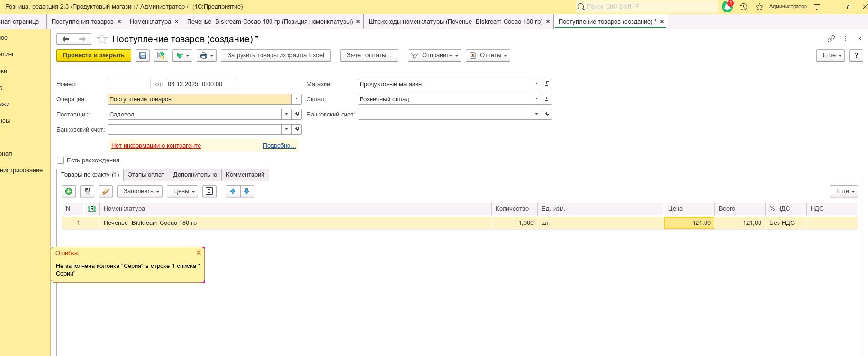Enable the 'Есть расхождения' checkbox
Viewport: 868px width, 356px height.
(x=61, y=160)
